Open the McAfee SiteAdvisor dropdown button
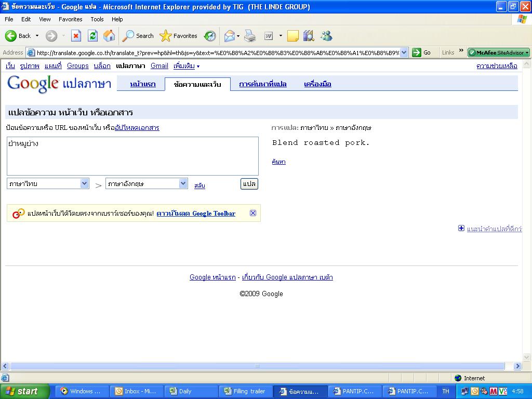The image size is (532, 399). point(498,52)
